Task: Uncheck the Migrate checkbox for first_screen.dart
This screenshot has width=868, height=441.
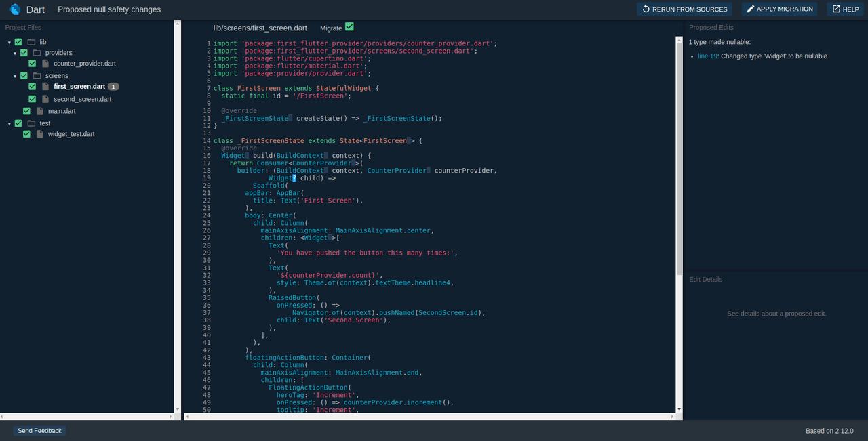Action: [349, 27]
